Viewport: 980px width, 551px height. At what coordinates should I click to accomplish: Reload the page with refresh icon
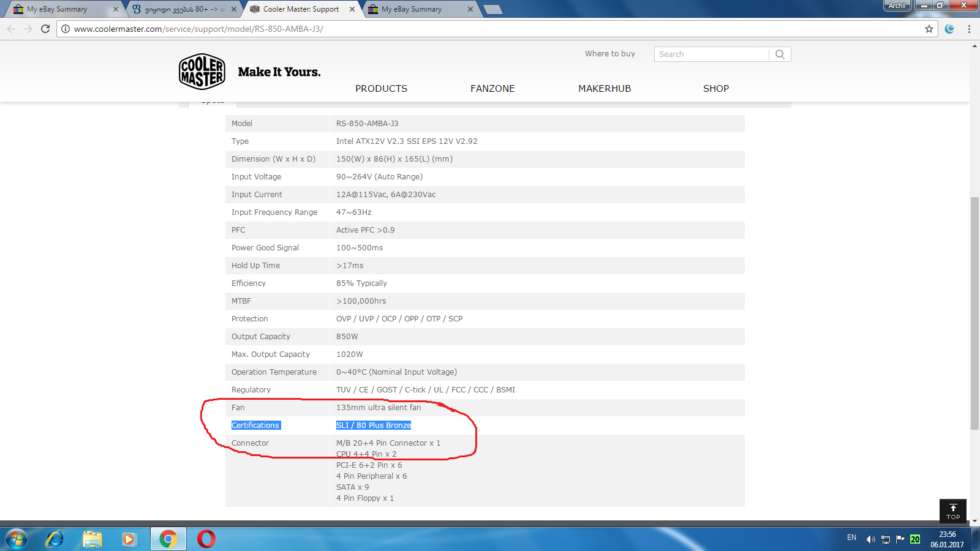[45, 29]
